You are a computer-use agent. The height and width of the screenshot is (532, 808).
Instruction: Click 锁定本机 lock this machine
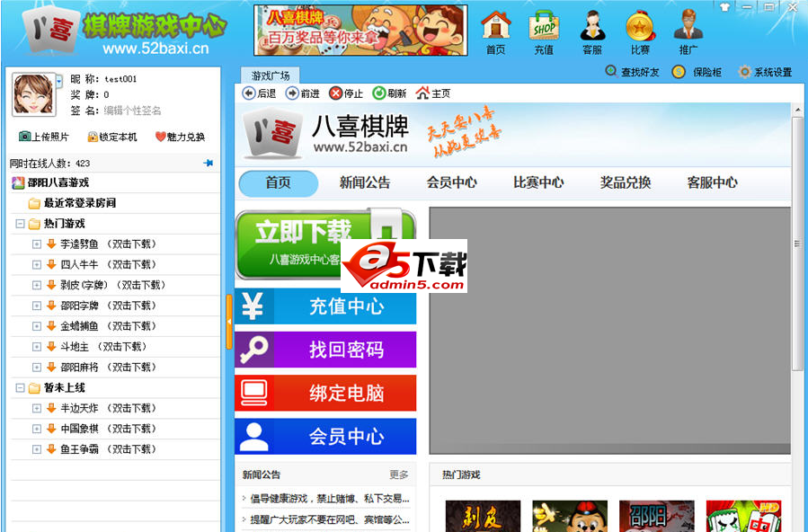tap(112, 137)
